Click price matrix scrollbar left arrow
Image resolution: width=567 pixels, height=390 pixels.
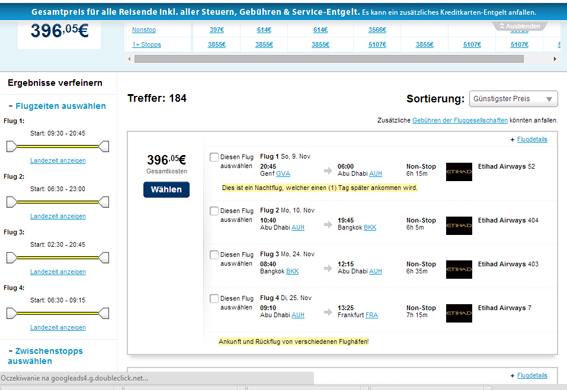pos(129,59)
